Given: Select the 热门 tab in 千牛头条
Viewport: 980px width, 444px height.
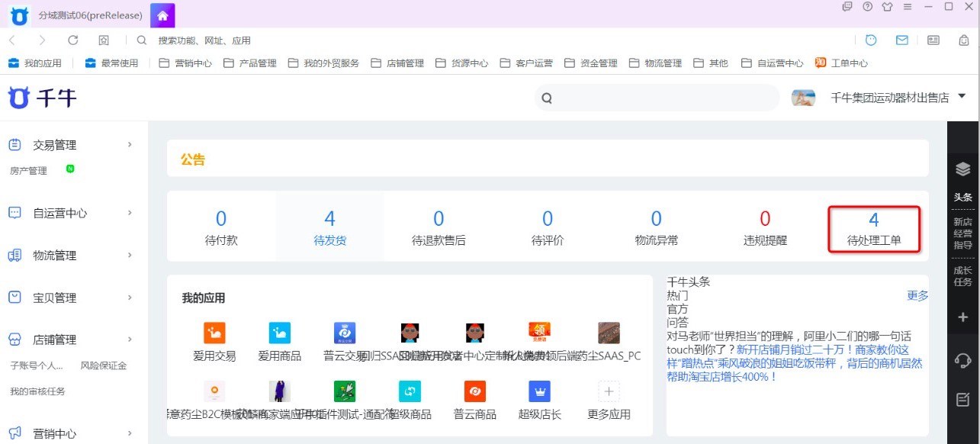Looking at the screenshot, I should click(x=678, y=295).
